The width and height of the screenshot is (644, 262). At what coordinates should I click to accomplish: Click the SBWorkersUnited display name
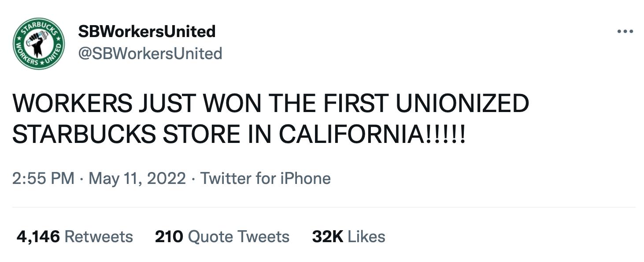coord(146,31)
